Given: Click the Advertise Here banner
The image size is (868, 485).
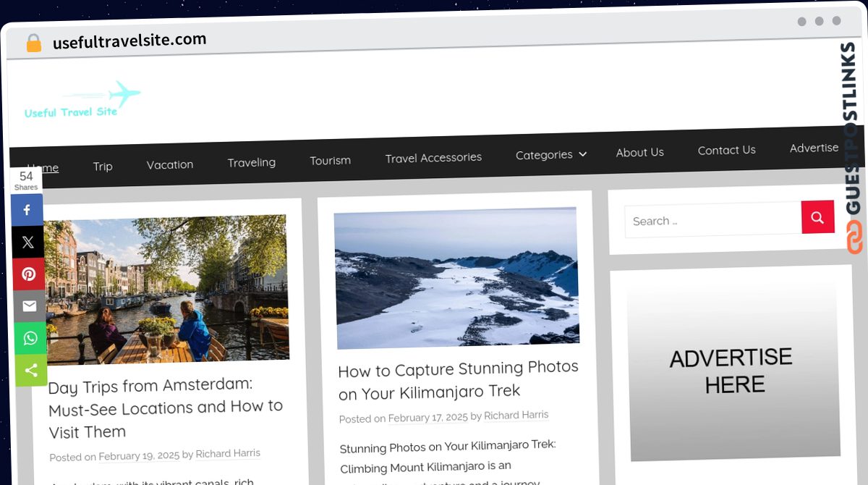Looking at the screenshot, I should tap(731, 371).
